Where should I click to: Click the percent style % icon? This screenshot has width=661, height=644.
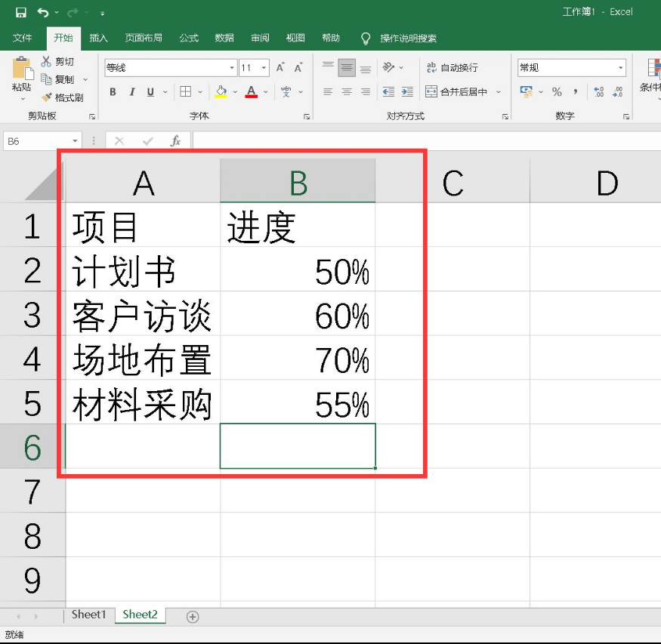[x=557, y=92]
